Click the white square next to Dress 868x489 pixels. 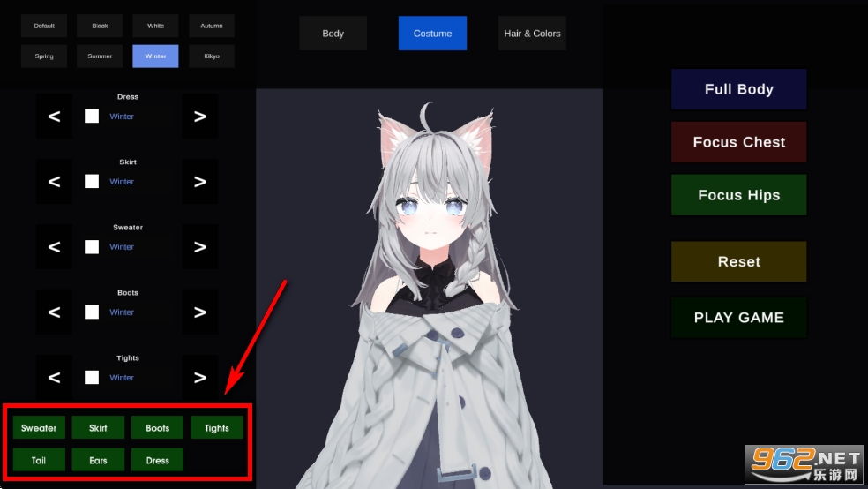coord(92,117)
